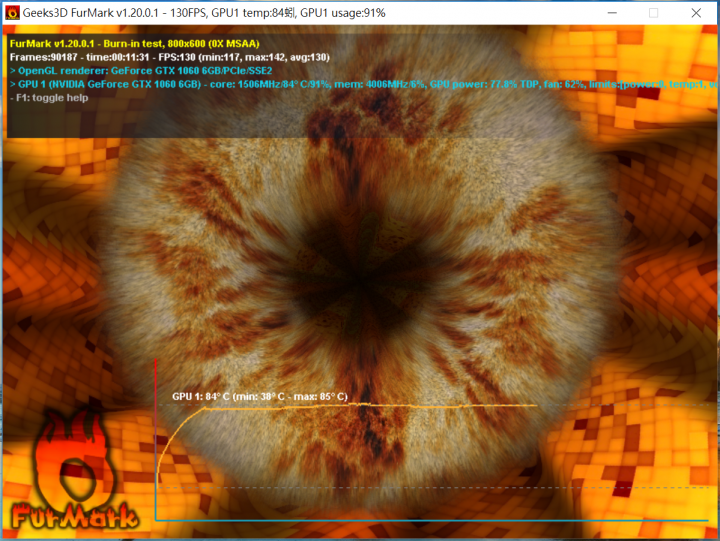Screen dimensions: 720x541
Task: Click the disabled maximize button
Action: tap(653, 13)
